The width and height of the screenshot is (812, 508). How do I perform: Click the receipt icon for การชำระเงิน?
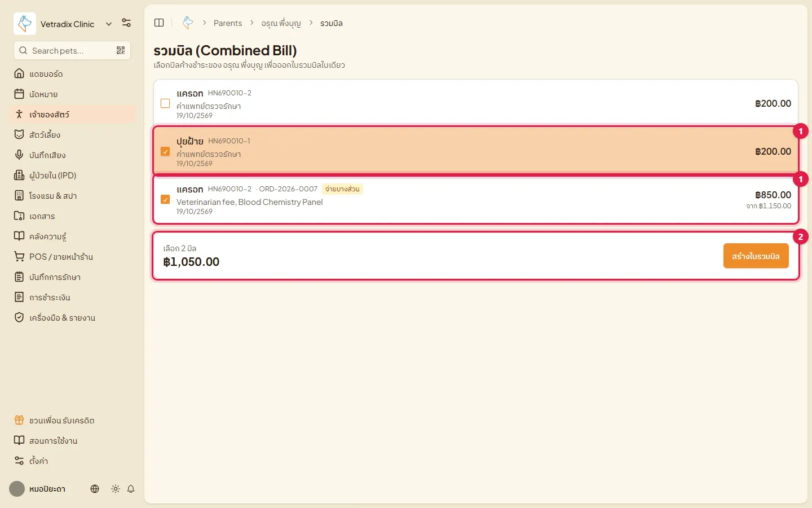19,297
